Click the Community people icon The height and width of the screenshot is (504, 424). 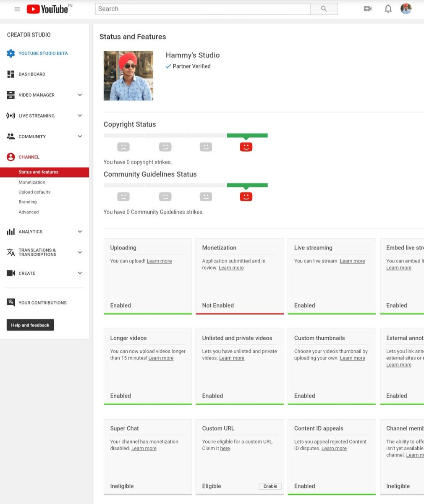tap(11, 136)
